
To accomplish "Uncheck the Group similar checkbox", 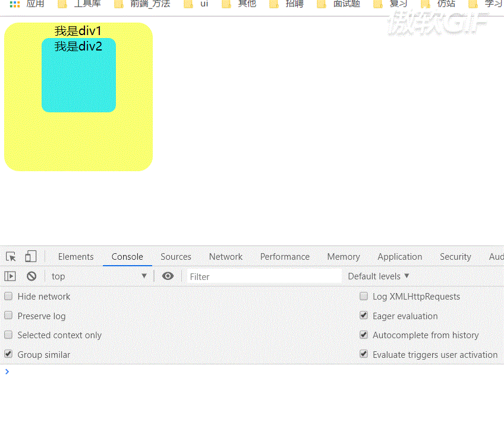I will tap(8, 354).
